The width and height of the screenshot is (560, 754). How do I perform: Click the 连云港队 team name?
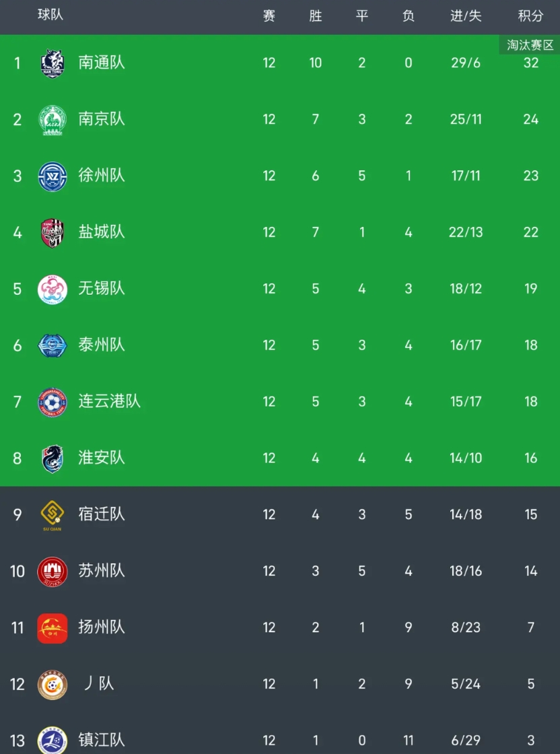point(109,401)
